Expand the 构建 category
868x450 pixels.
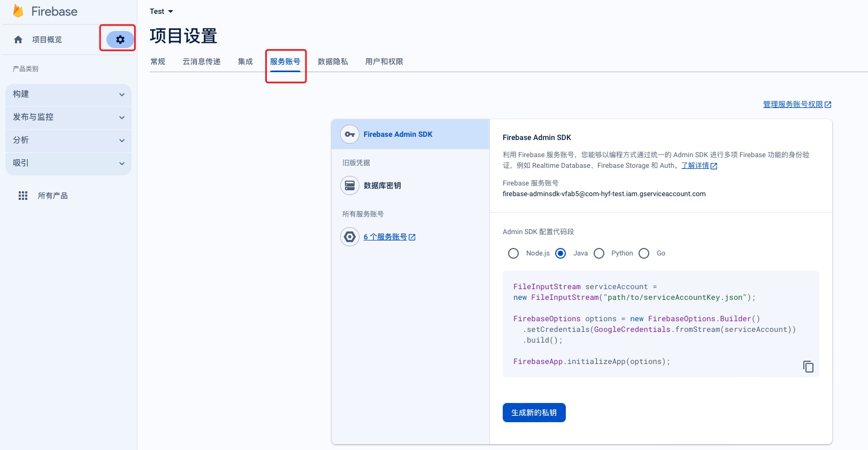[x=68, y=95]
